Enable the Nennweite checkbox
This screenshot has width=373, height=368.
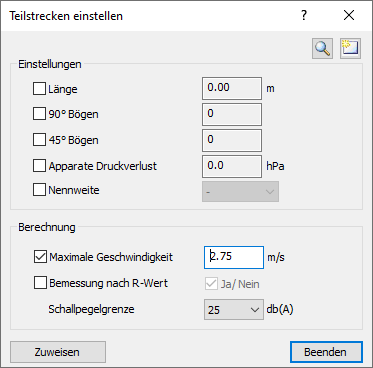39,190
